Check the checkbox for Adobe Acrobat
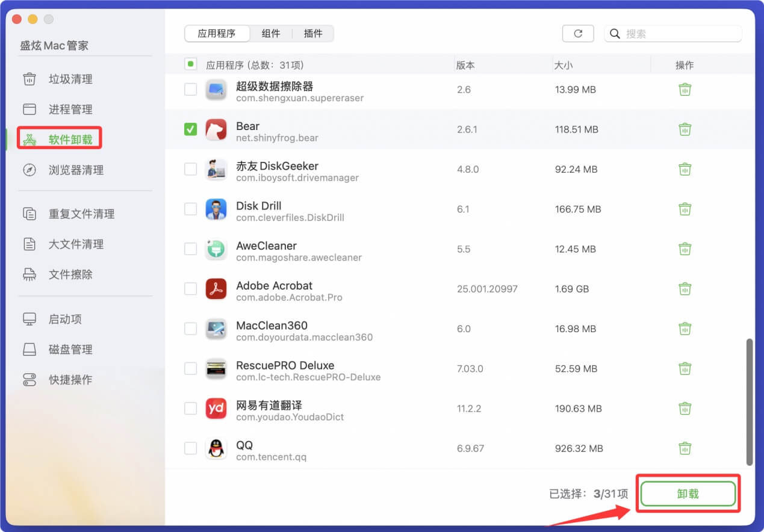 click(191, 289)
